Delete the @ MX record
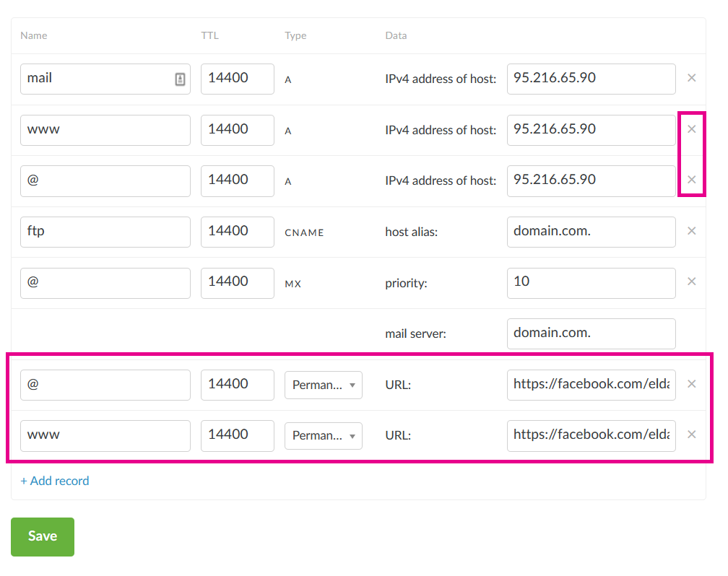The width and height of the screenshot is (728, 576). (691, 282)
